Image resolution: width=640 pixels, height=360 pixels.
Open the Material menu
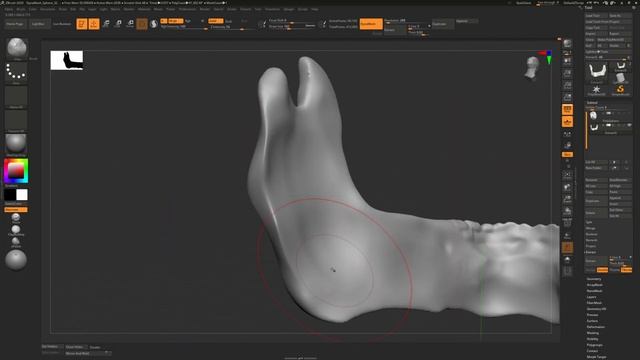pos(144,9)
